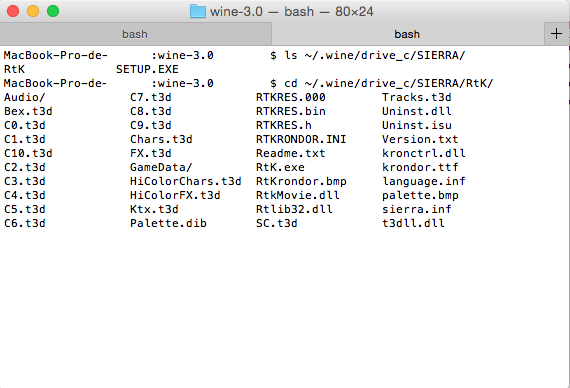The image size is (570, 388).
Task: Click the krondor.ttf file name
Action: click(x=420, y=167)
